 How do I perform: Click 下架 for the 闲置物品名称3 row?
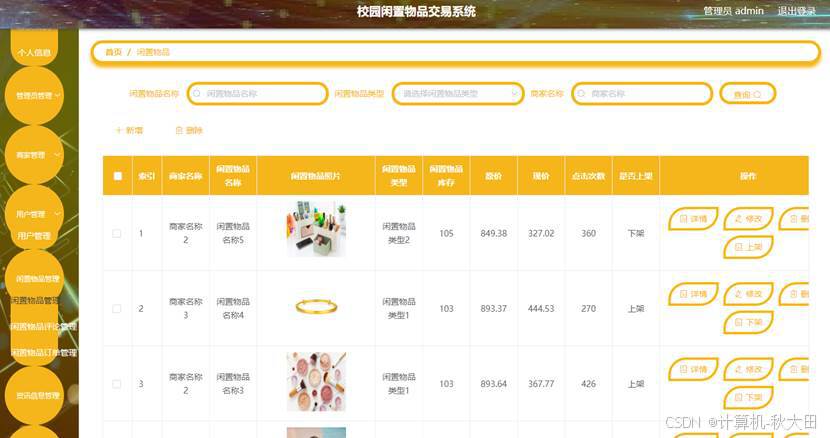coord(748,397)
